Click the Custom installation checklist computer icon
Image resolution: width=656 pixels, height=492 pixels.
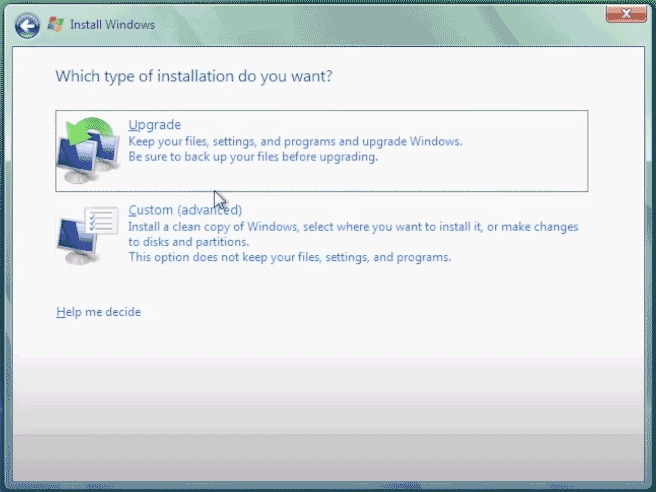(86, 236)
